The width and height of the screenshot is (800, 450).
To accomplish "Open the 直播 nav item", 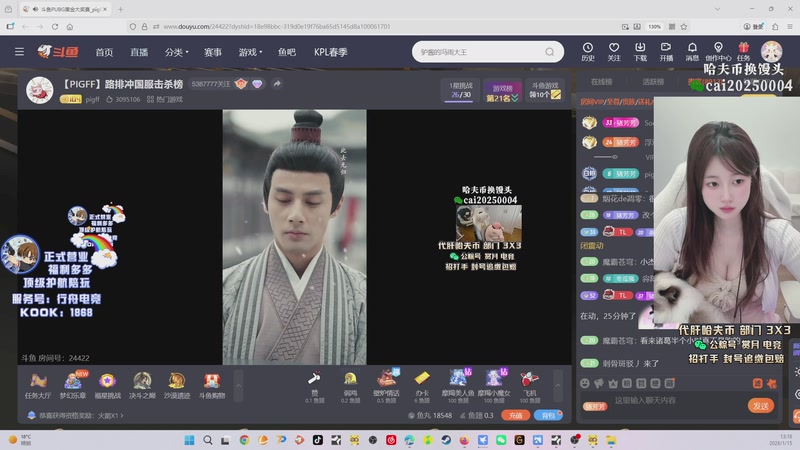I will (x=139, y=52).
